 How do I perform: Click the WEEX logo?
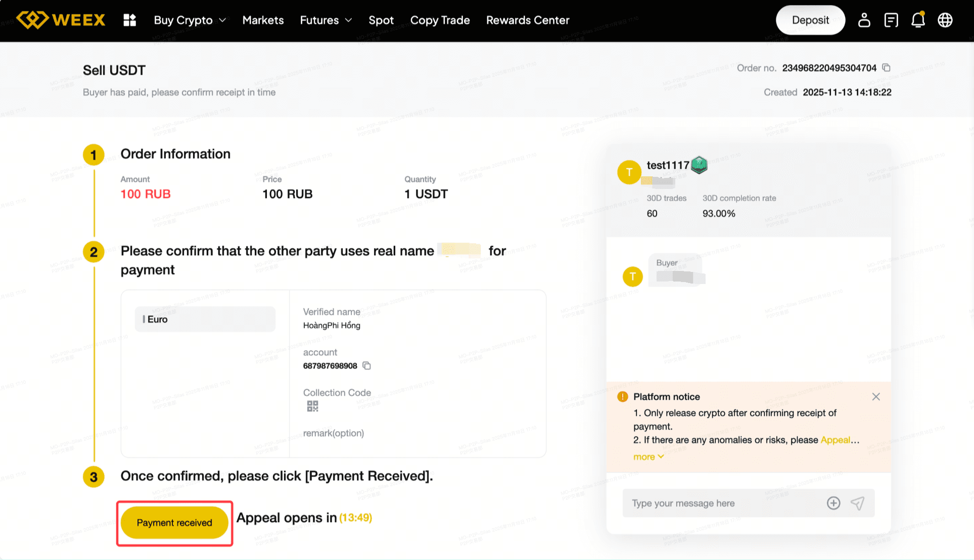tap(61, 20)
